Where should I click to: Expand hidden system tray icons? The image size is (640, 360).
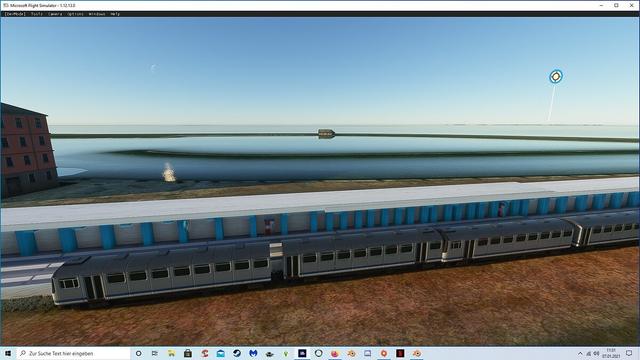pyautogui.click(x=580, y=353)
